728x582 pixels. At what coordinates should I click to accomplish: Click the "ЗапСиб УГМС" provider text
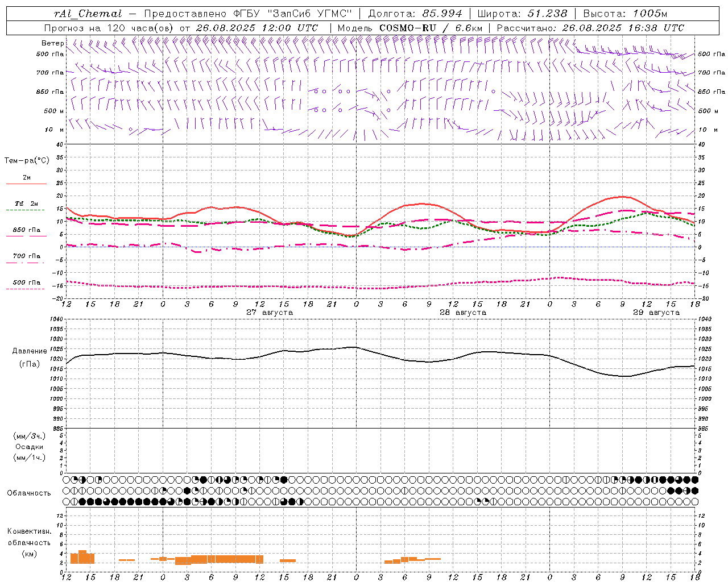point(310,14)
